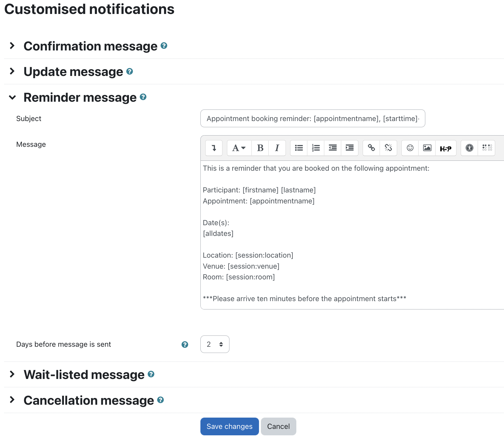Insert an ordered numbered list
The image size is (504, 438).
coord(316,148)
